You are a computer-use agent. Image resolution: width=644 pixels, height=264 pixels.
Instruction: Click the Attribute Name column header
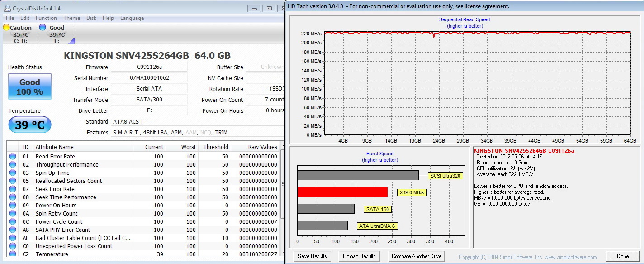click(x=83, y=147)
